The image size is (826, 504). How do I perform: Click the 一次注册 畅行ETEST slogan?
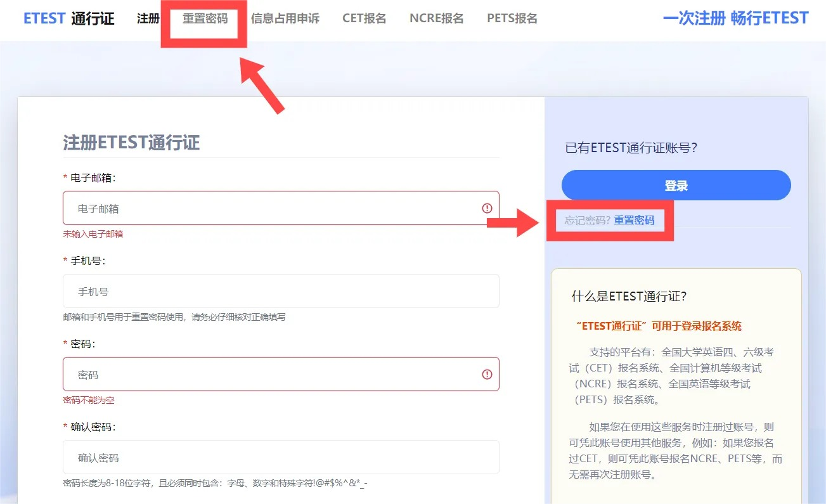click(735, 18)
